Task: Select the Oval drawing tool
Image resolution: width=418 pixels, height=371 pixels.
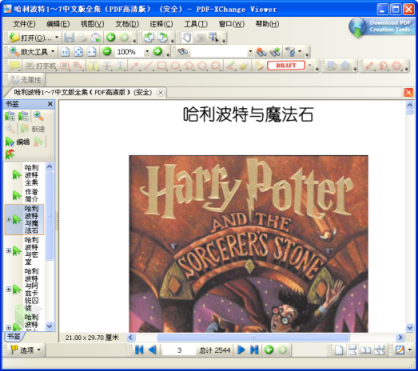Action: [x=175, y=66]
